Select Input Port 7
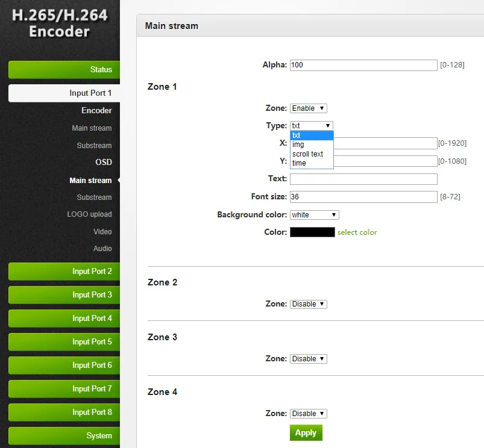484x448 pixels. [64, 388]
